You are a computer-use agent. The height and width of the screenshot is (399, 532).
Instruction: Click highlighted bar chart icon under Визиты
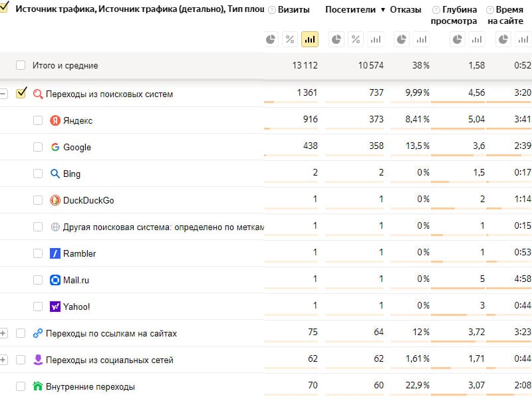[x=309, y=39]
